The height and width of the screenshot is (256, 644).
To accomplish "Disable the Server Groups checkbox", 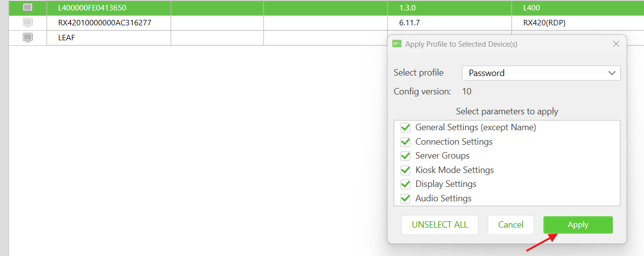I will (x=405, y=156).
